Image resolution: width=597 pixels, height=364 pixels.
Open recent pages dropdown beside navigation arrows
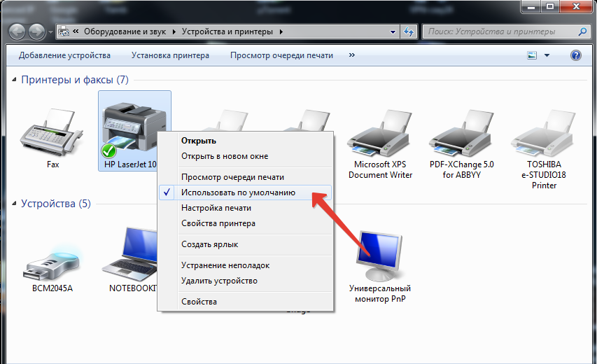point(50,32)
